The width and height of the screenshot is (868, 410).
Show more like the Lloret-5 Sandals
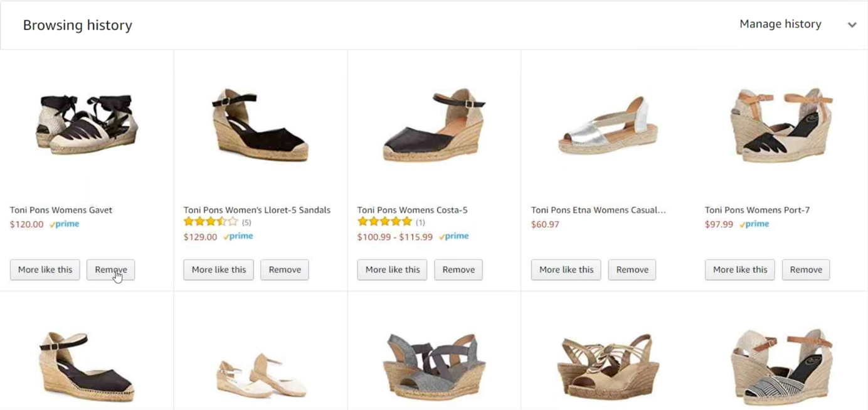tap(219, 270)
